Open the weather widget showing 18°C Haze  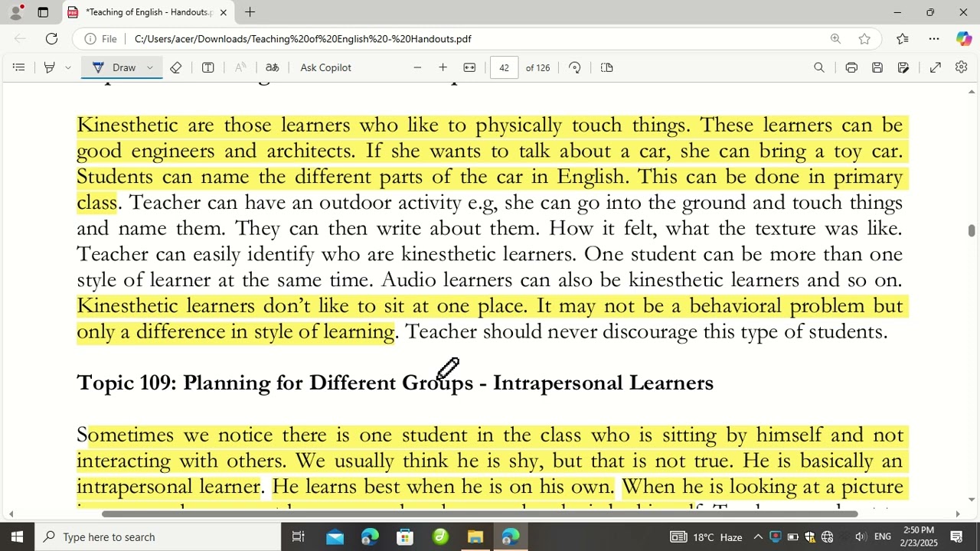tap(706, 536)
